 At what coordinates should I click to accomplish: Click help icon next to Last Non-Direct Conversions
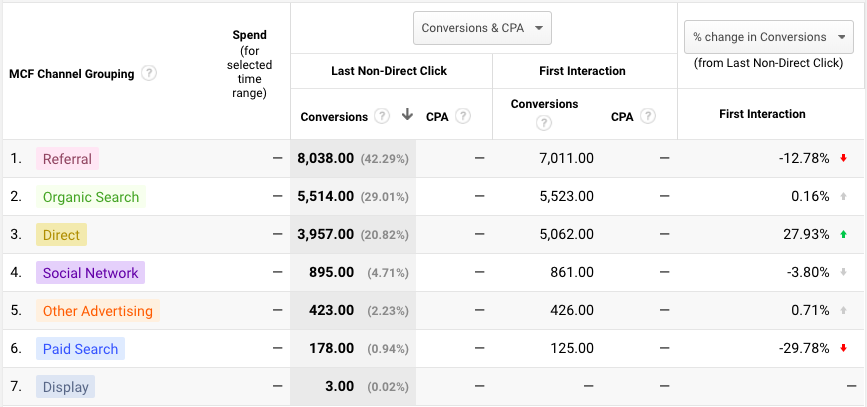382,116
